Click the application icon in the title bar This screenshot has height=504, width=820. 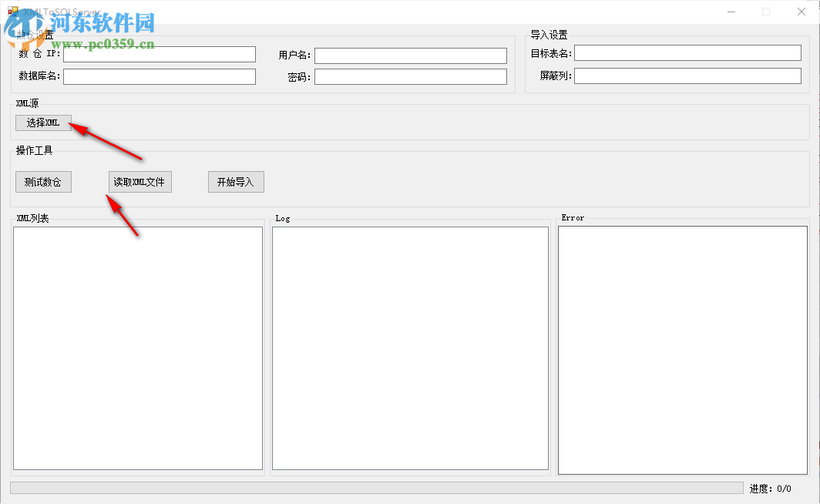pyautogui.click(x=13, y=12)
